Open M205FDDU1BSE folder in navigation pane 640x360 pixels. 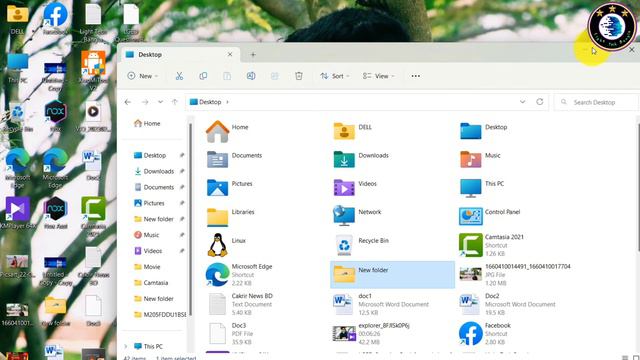pyautogui.click(x=160, y=314)
